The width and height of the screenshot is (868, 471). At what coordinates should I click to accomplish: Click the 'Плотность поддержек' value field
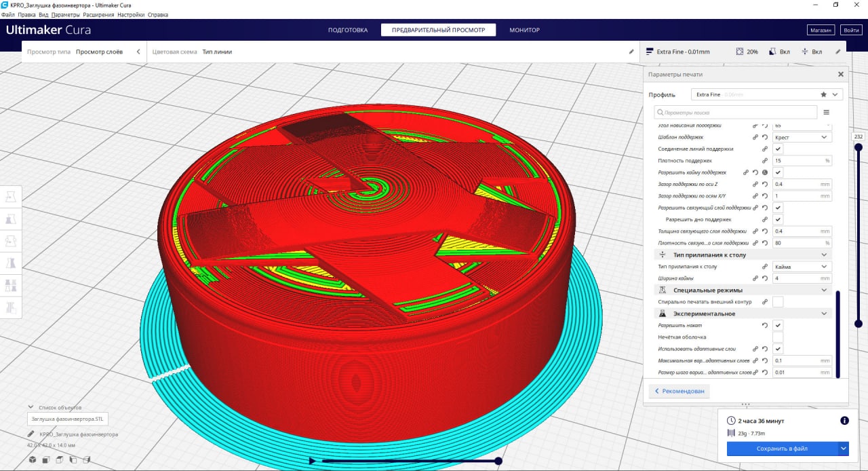(802, 161)
